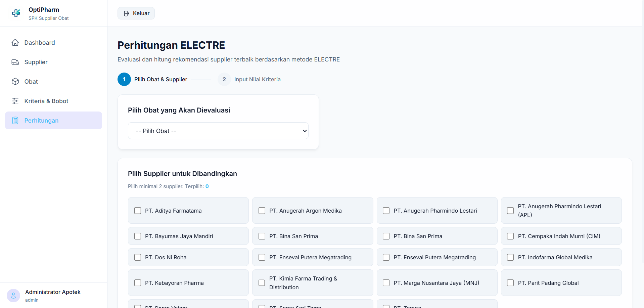Click the Supplier truck icon
Viewport: 644px width, 308px height.
click(15, 62)
